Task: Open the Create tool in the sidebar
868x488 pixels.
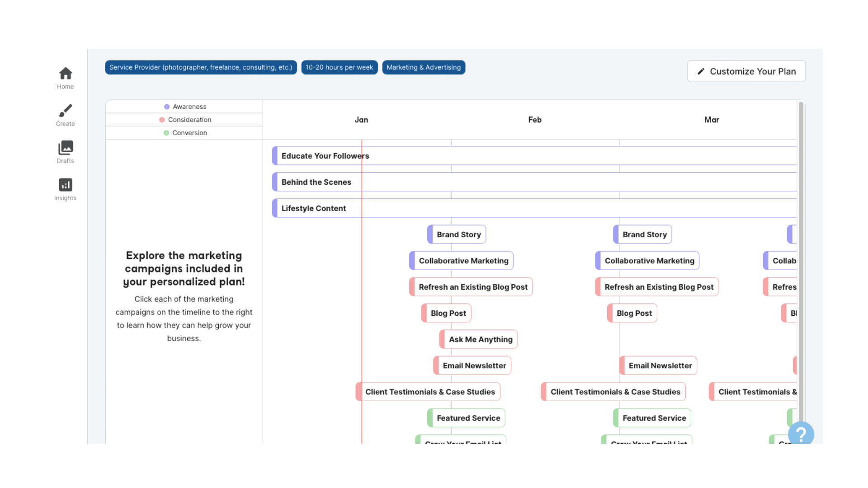Action: [65, 114]
